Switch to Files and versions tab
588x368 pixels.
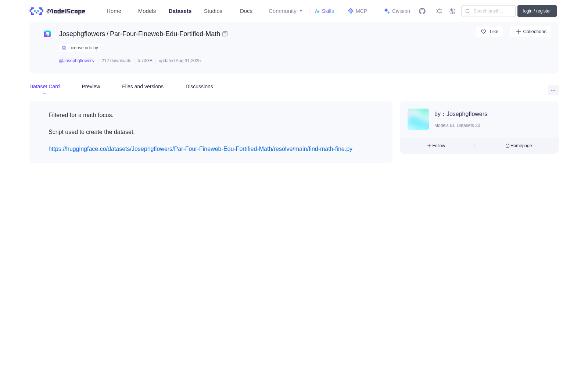pyautogui.click(x=143, y=86)
